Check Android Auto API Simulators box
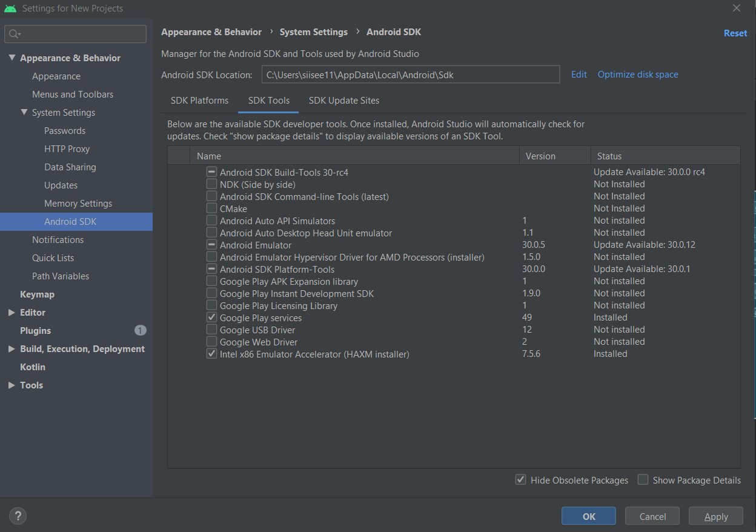The width and height of the screenshot is (756, 532). (x=211, y=221)
